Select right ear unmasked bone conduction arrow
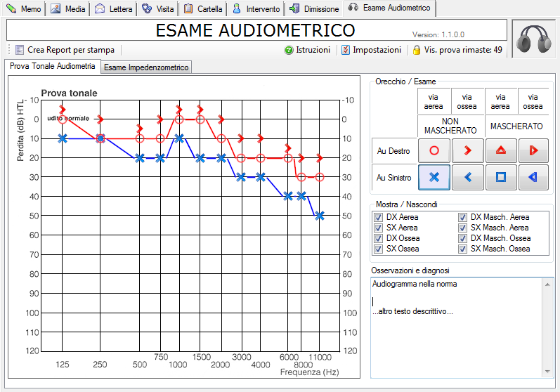This screenshot has height=392, width=560. point(468,150)
